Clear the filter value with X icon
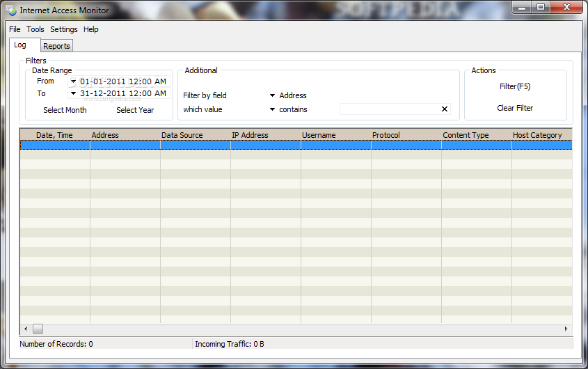Screen dimensions: 588x369 pos(445,109)
